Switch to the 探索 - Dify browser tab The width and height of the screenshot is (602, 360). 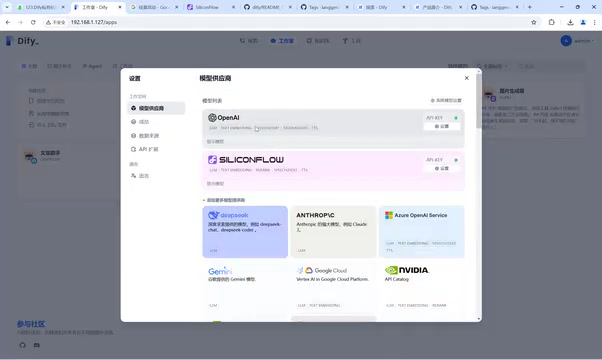pos(381,7)
